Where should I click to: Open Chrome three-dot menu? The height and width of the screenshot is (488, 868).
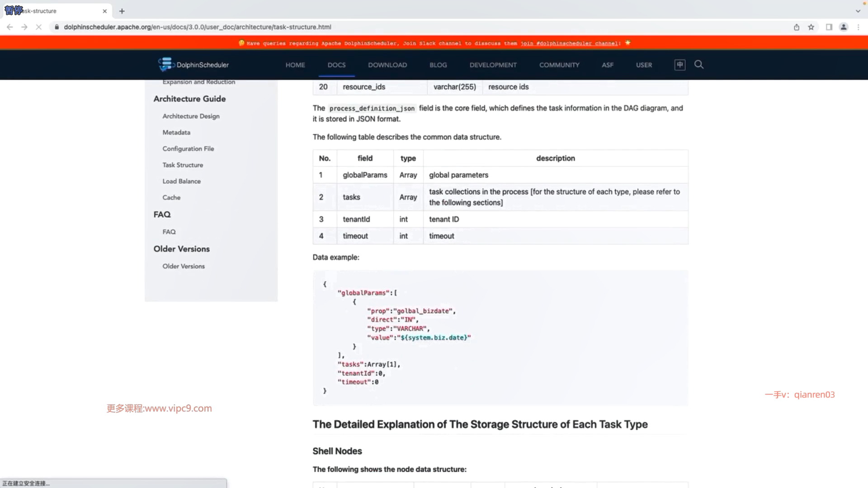858,27
